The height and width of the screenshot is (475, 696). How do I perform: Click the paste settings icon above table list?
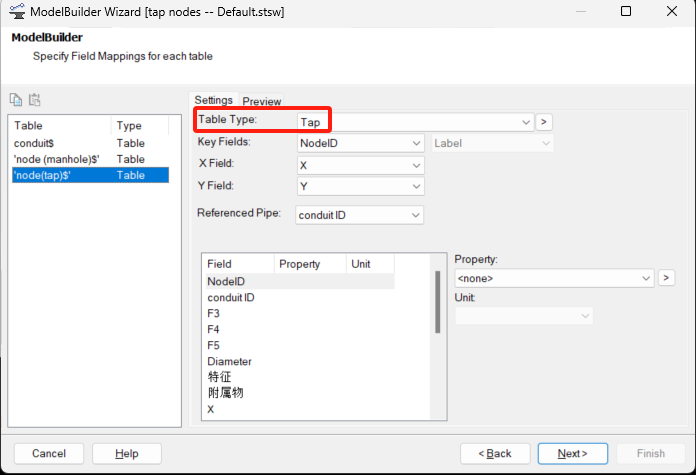34,99
